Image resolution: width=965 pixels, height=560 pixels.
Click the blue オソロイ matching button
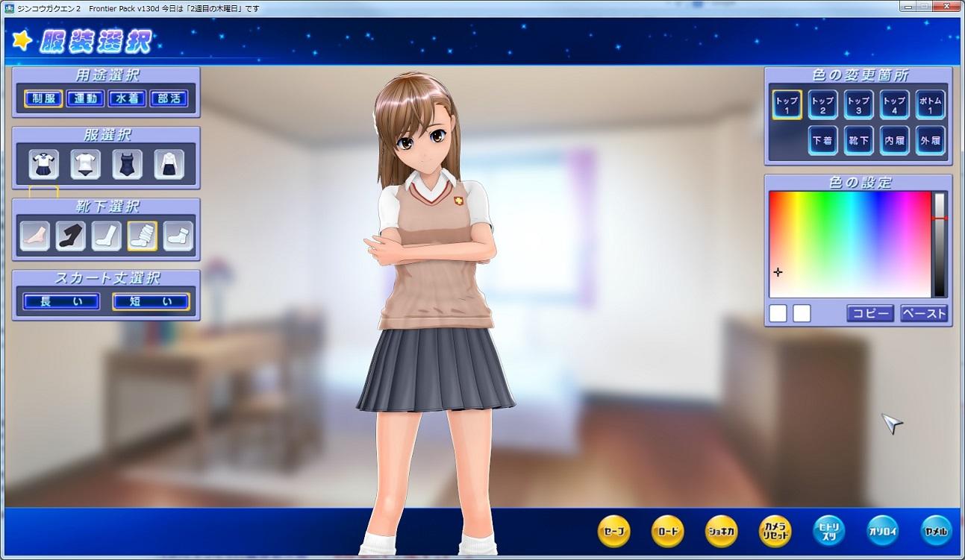coord(882,531)
